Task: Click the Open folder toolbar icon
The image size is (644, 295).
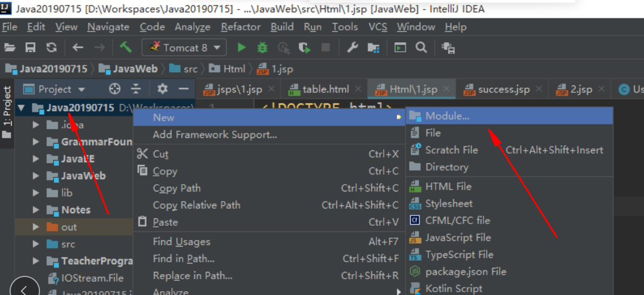Action: [x=10, y=48]
